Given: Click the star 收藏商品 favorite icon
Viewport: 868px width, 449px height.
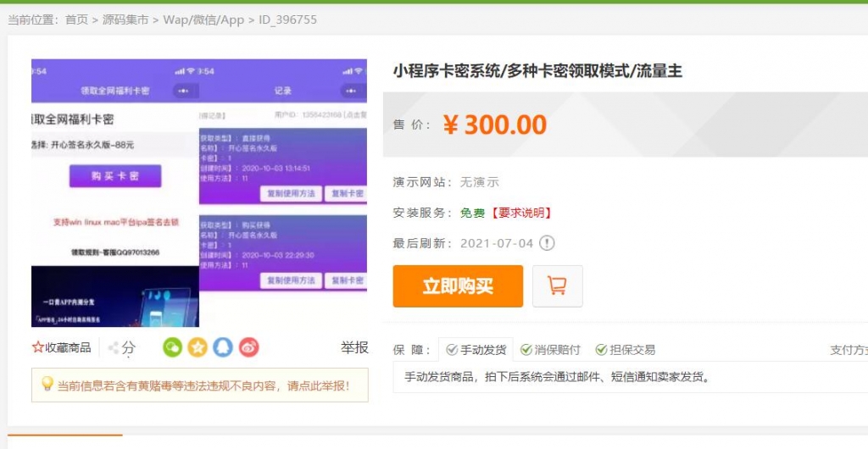Looking at the screenshot, I should pyautogui.click(x=38, y=347).
